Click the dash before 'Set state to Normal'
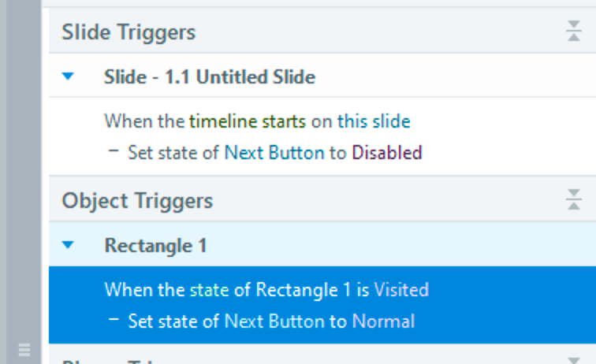Screen dimensions: 596x364 coord(114,321)
